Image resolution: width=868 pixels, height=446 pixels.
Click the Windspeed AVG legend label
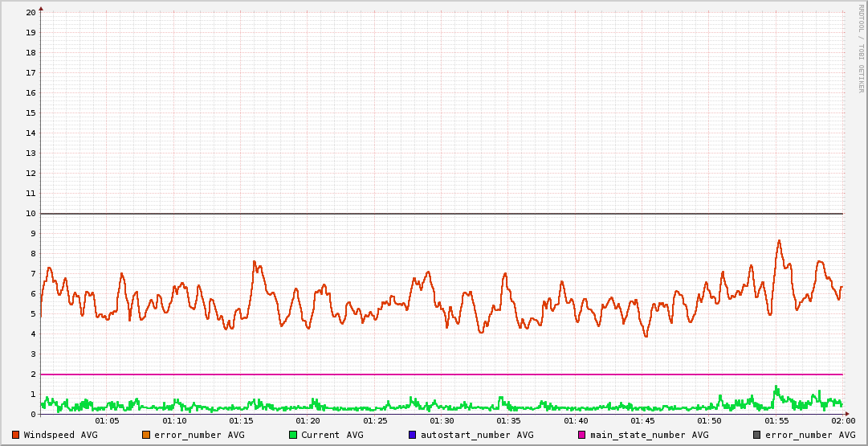(x=60, y=435)
